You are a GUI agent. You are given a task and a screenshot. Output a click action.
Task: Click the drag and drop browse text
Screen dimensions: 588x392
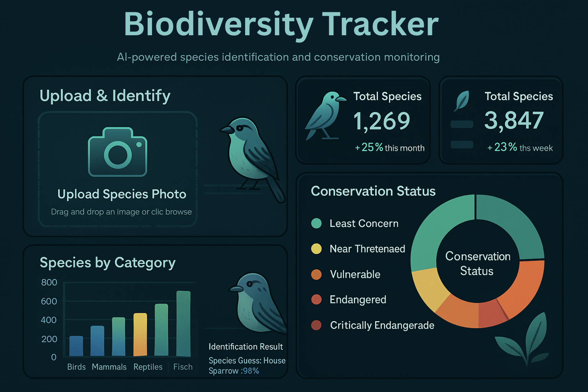point(121,212)
